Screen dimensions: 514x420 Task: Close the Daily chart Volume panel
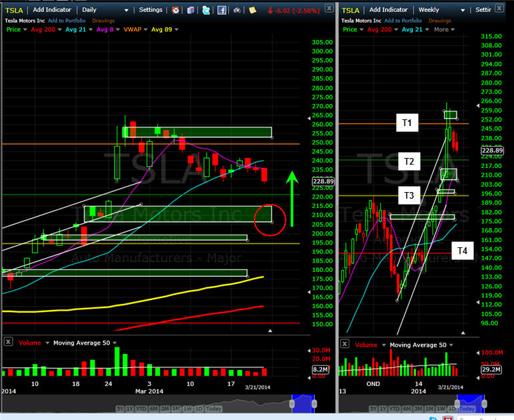[8, 341]
